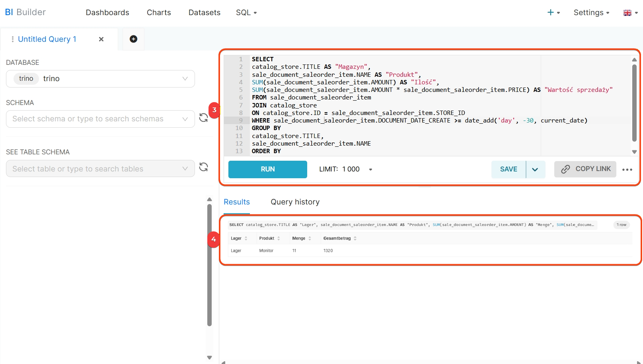Open the table schema search dropdown

click(x=185, y=169)
